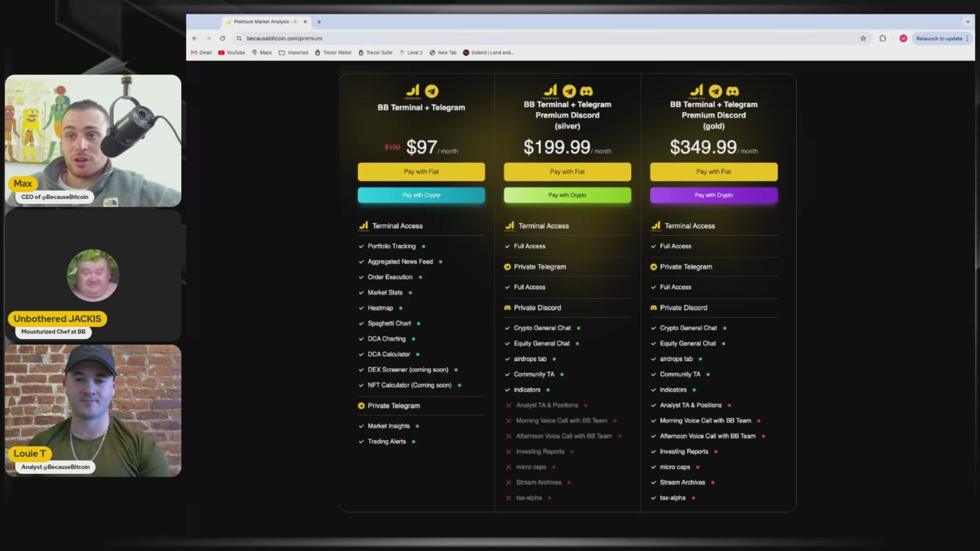The image size is (980, 551).
Task: Click Equity General Chat in the silver plan
Action: tap(542, 343)
